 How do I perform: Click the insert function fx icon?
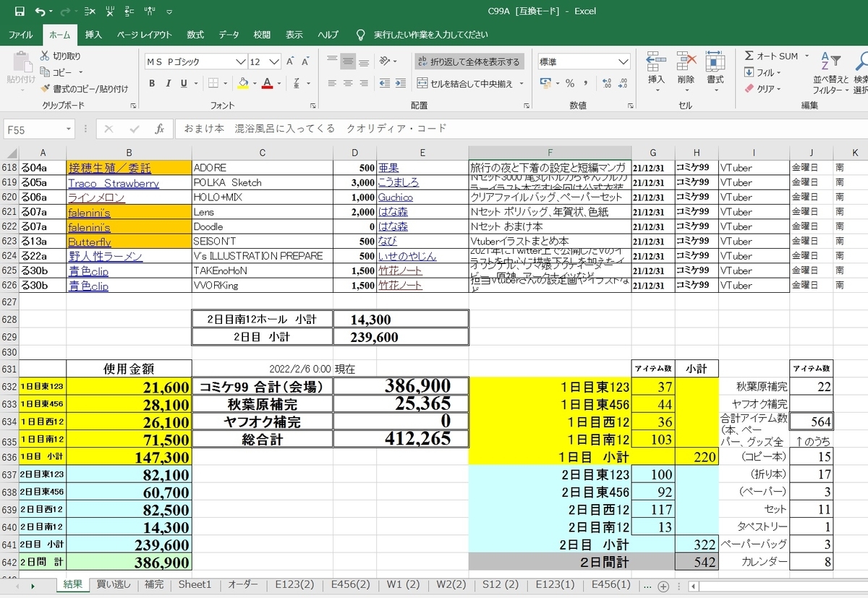[160, 129]
